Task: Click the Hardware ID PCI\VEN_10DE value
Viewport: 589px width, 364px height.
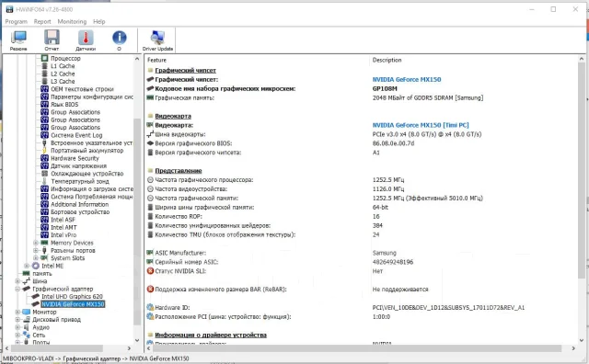Action: pyautogui.click(x=448, y=307)
